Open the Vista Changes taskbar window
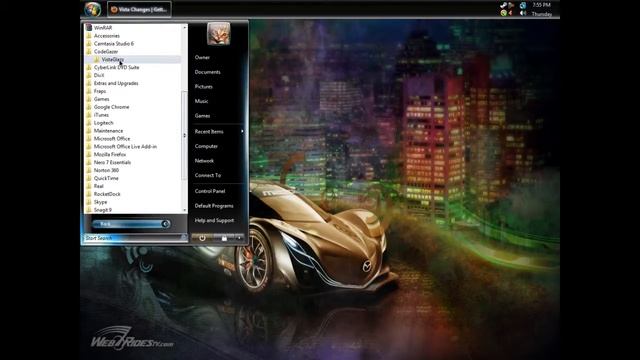 click(x=139, y=9)
